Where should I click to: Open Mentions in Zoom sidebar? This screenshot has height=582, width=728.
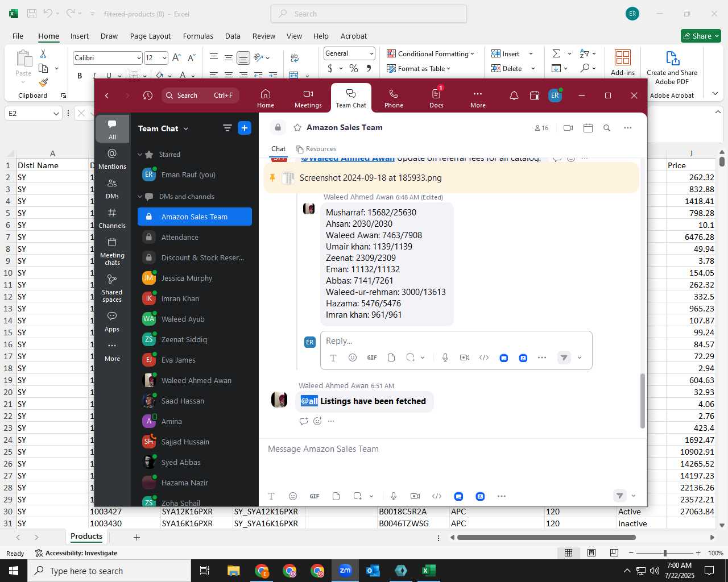(x=112, y=159)
